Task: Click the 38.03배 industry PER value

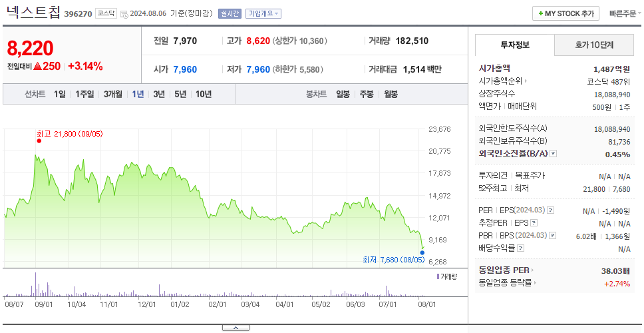Action: [615, 271]
